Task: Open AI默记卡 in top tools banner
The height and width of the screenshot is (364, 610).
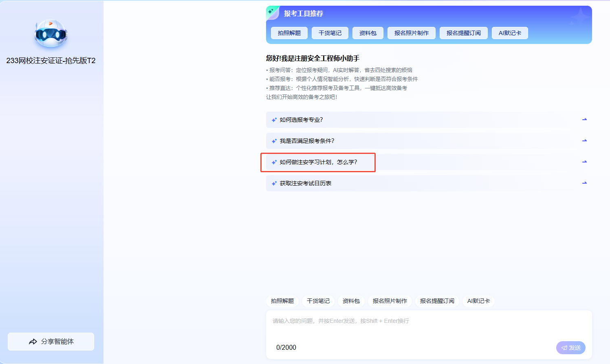Action: pos(510,33)
